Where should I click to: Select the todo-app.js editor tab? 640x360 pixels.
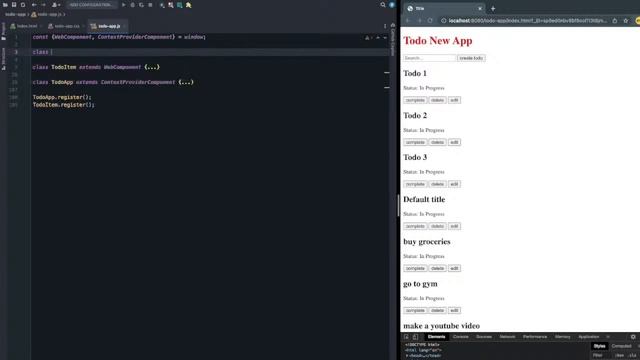(x=109, y=26)
